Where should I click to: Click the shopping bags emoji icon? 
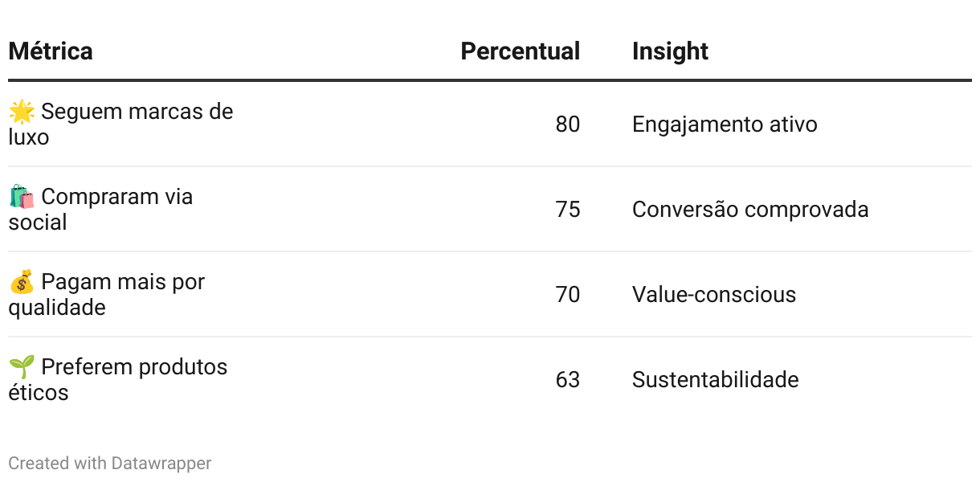pyautogui.click(x=22, y=197)
